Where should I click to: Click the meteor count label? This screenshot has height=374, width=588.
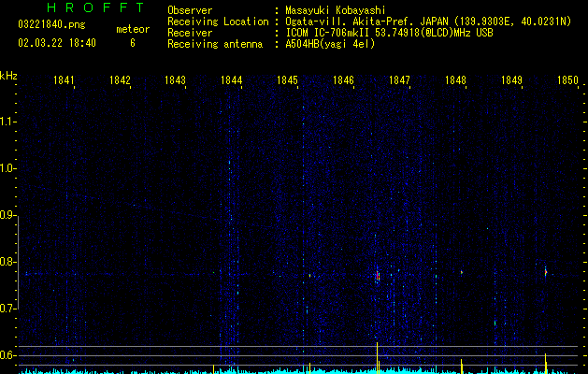point(133,29)
